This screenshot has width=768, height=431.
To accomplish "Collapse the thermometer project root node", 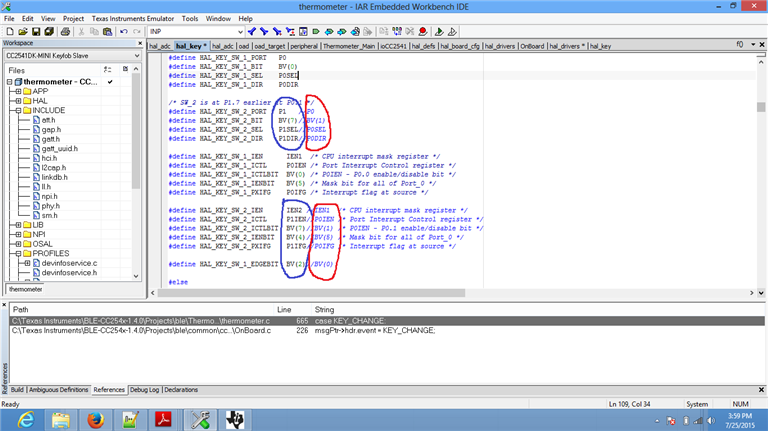I will point(9,82).
